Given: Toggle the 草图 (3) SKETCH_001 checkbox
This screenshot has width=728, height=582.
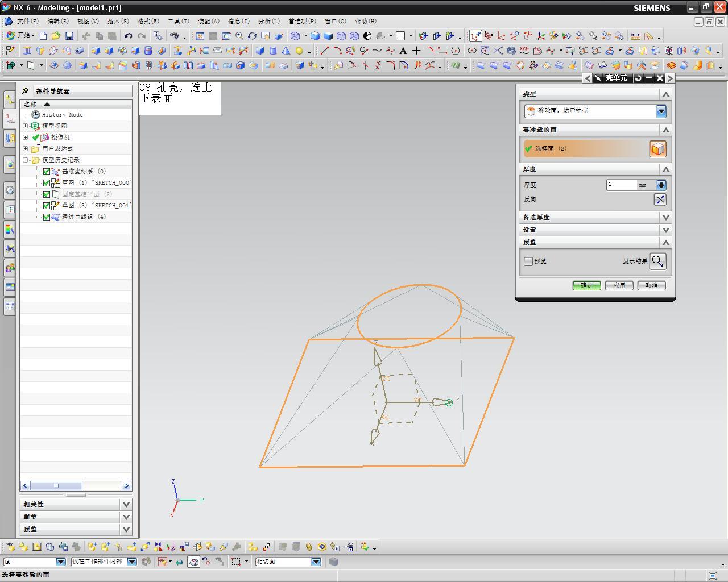Looking at the screenshot, I should click(47, 205).
